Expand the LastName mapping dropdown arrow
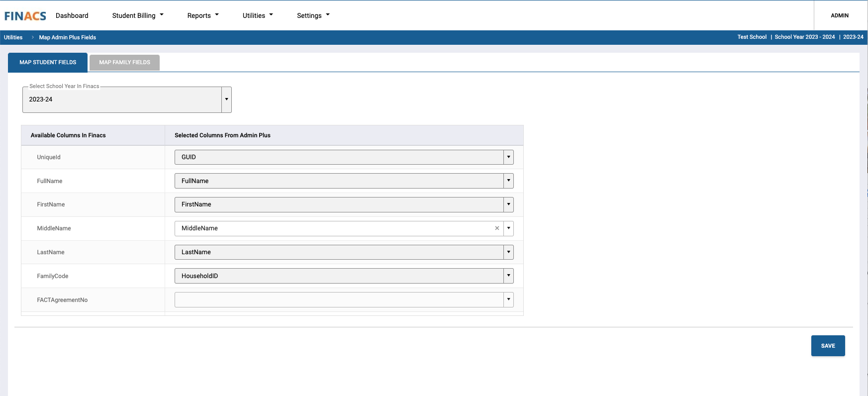This screenshot has width=868, height=396. point(508,252)
